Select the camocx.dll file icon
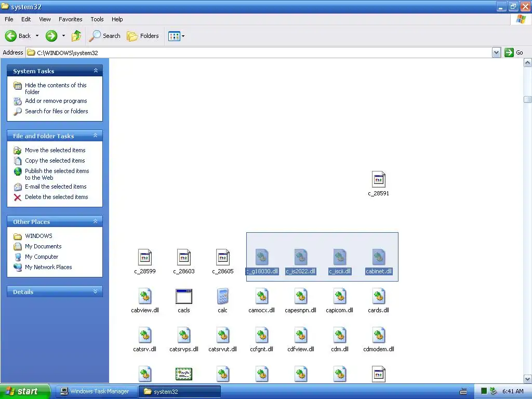Viewport: 532px width, 399px height. pos(262,297)
